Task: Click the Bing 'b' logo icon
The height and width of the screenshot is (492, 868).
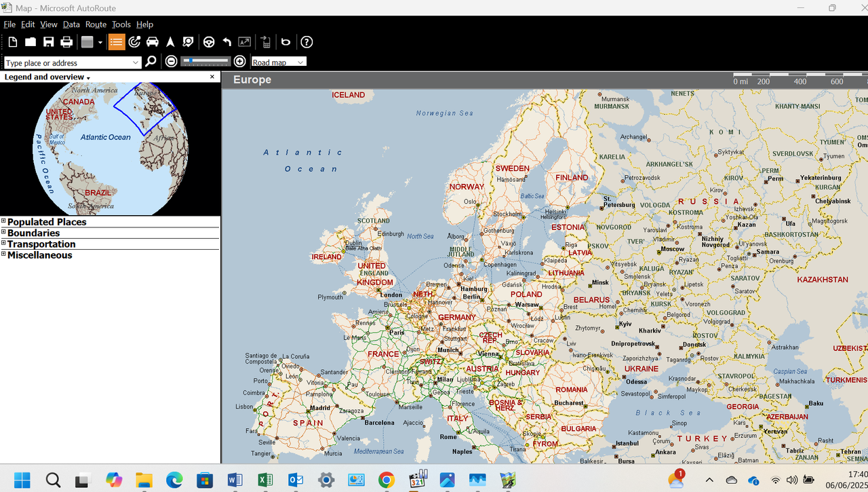Action: 286,42
